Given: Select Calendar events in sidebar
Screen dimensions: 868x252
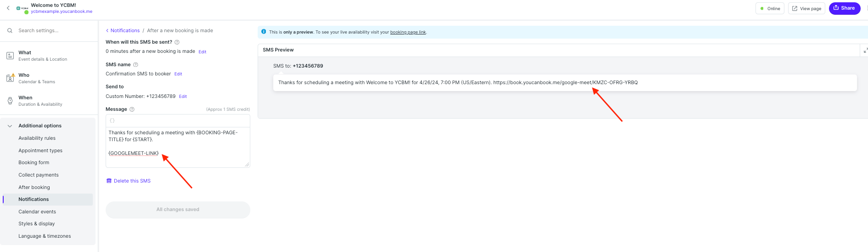Looking at the screenshot, I should click(x=37, y=212).
